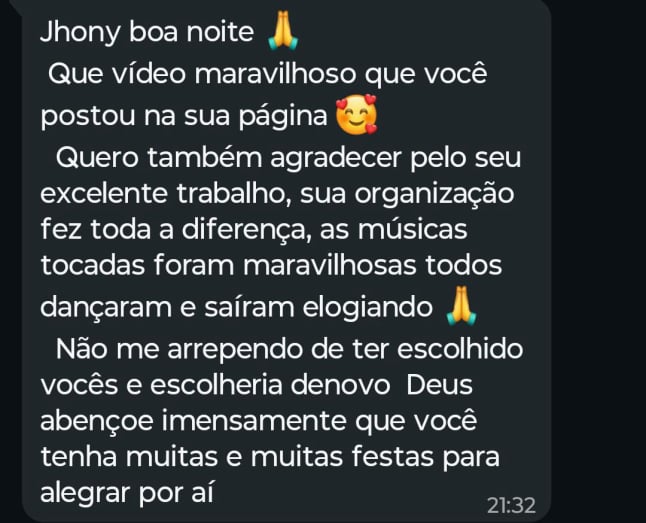Click the phrase 'Que vídeo maravilhoso que você'

(268, 75)
